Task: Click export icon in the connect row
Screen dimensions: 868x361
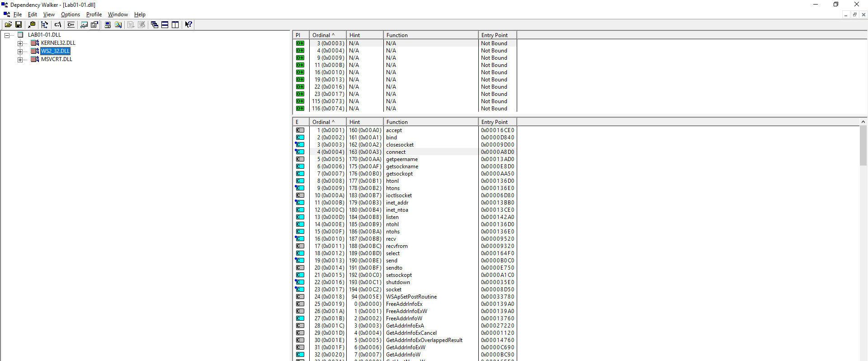Action: [300, 152]
